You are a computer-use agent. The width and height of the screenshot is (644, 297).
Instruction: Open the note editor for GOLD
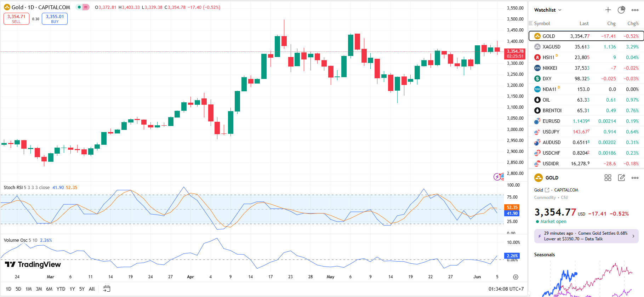(621, 178)
